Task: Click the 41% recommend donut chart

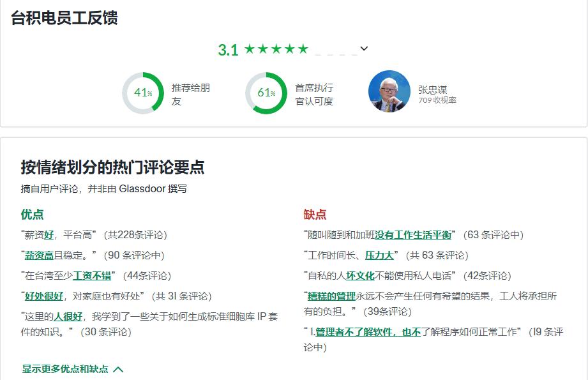Action: tap(143, 93)
